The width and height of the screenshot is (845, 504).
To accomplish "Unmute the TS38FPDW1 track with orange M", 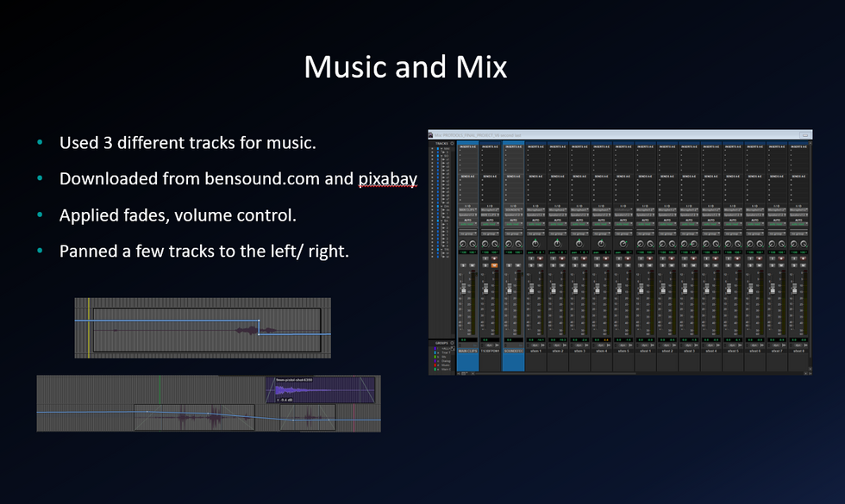I will pyautogui.click(x=494, y=265).
